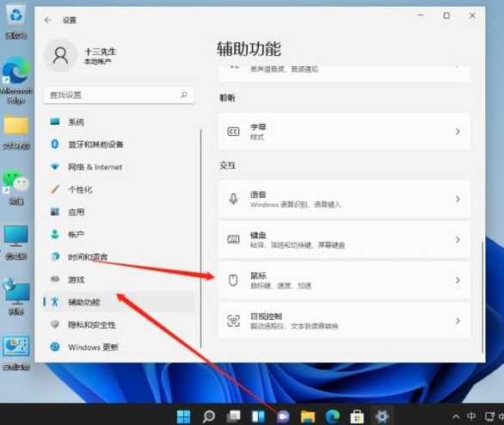Select the Recycle Bin desktop icon
This screenshot has width=504, height=425.
(15, 22)
